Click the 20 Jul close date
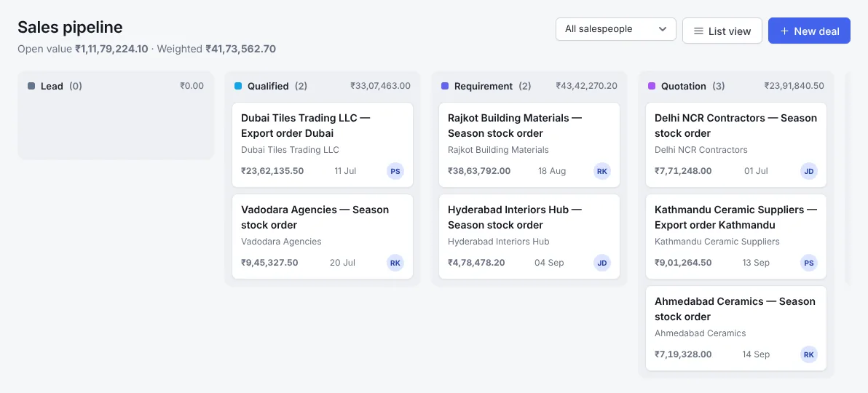 point(343,263)
